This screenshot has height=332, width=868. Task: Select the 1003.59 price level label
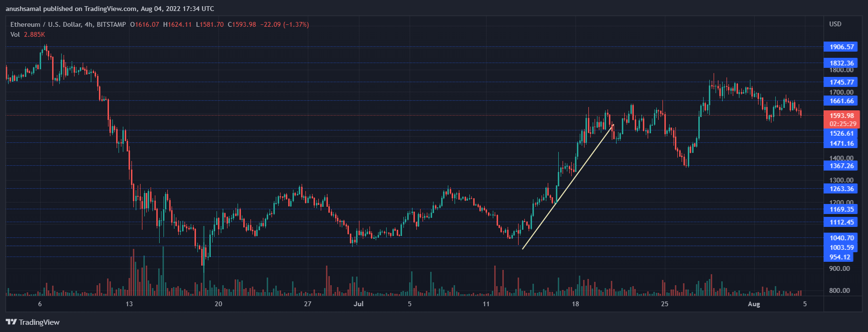pos(842,247)
